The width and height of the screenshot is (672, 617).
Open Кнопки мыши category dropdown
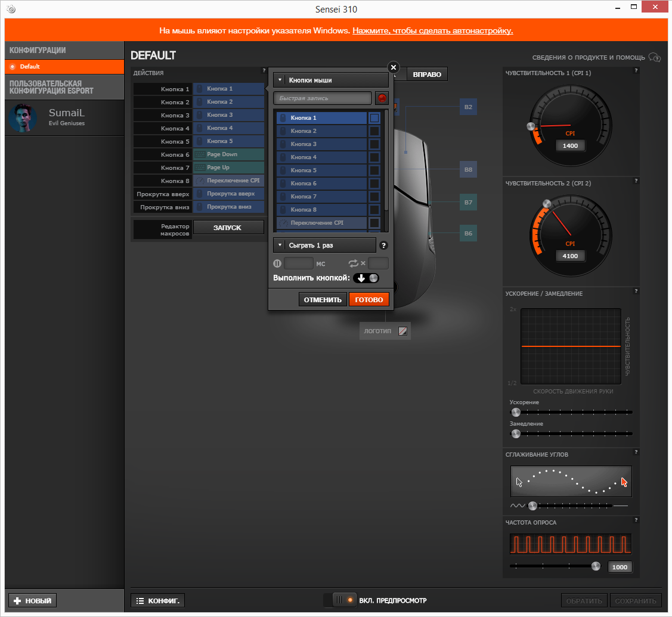[331, 80]
